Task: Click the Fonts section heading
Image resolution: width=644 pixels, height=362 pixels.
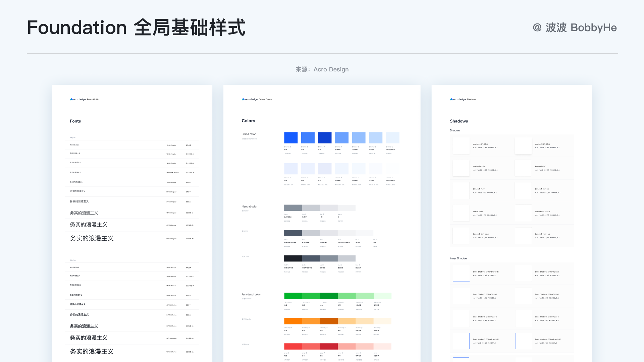Action: 75,121
